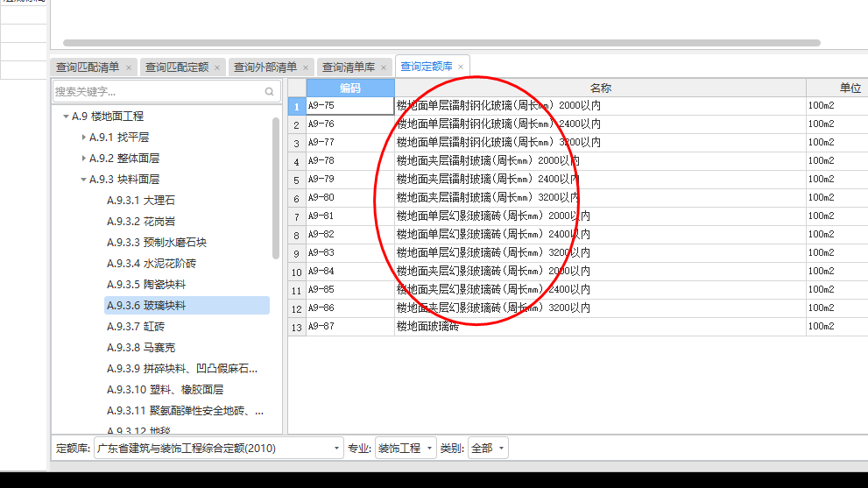Close the 查询匹配清单 tab
This screenshot has width=868, height=488.
(129, 67)
